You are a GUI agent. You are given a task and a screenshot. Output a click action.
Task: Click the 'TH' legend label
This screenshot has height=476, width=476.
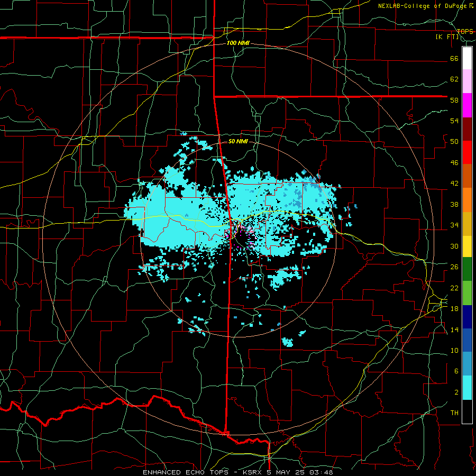click(454, 413)
